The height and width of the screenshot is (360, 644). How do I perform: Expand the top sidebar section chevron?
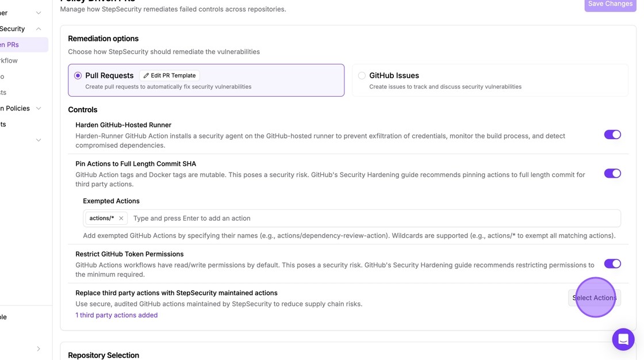[38, 13]
